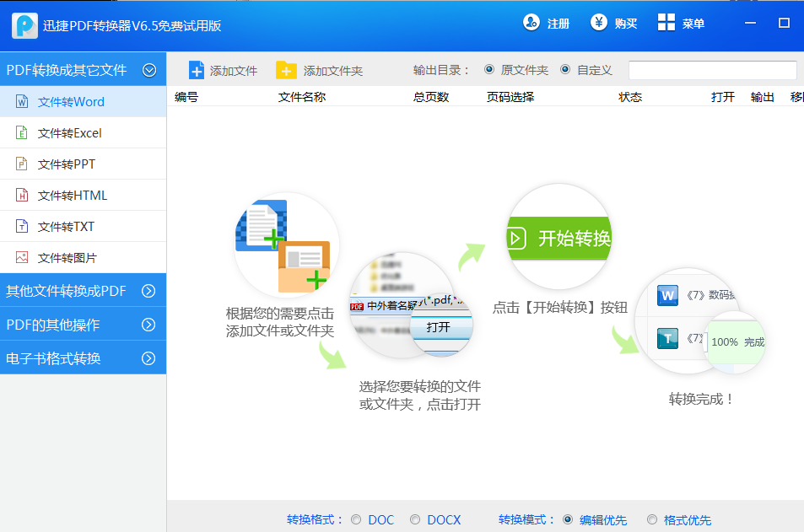Select 文件转Excel menu item
The height and width of the screenshot is (532, 804).
[83, 132]
